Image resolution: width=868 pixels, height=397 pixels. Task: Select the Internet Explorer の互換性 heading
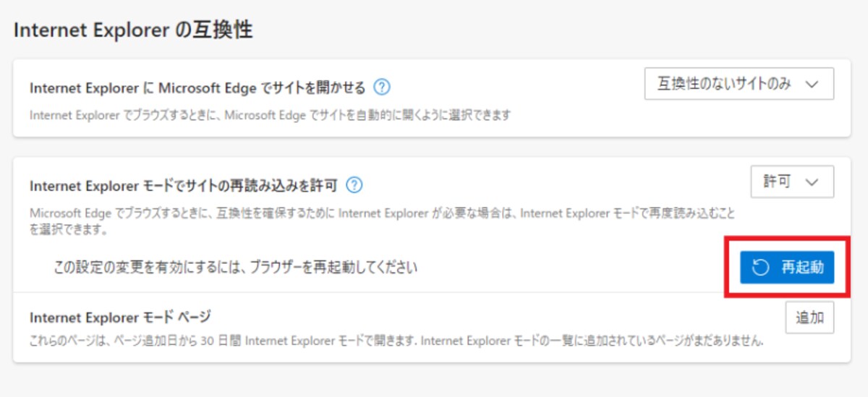click(x=133, y=30)
